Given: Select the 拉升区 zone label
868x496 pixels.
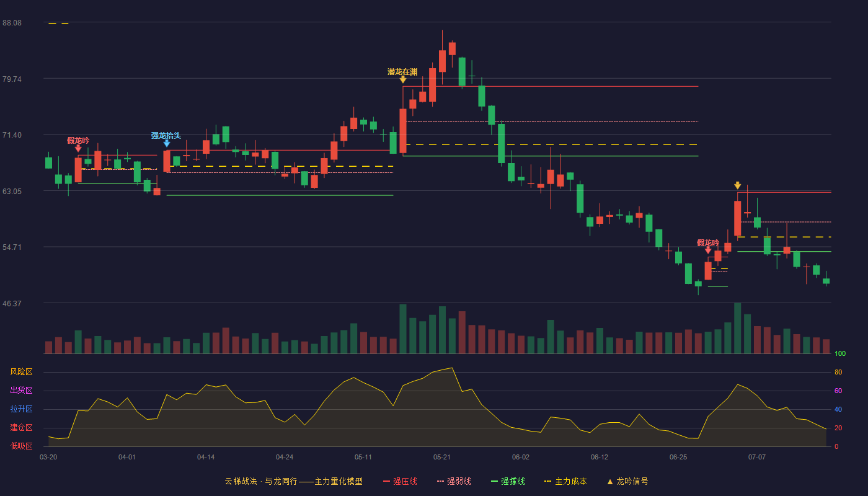Looking at the screenshot, I should (x=22, y=409).
